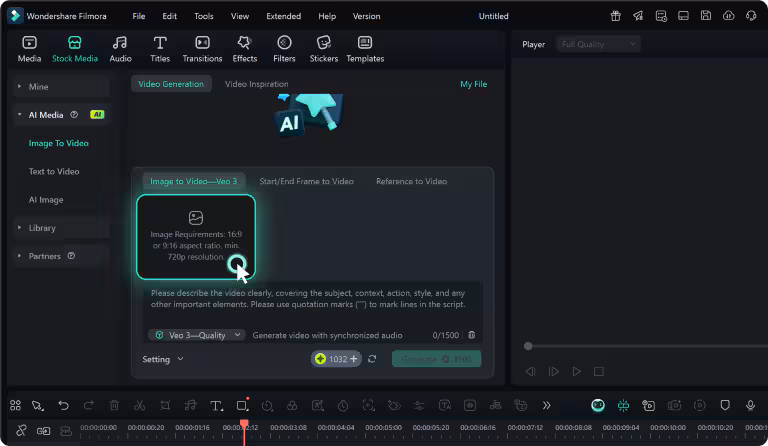The height and width of the screenshot is (446, 768).
Task: Click the gift box icon
Action: (613, 16)
